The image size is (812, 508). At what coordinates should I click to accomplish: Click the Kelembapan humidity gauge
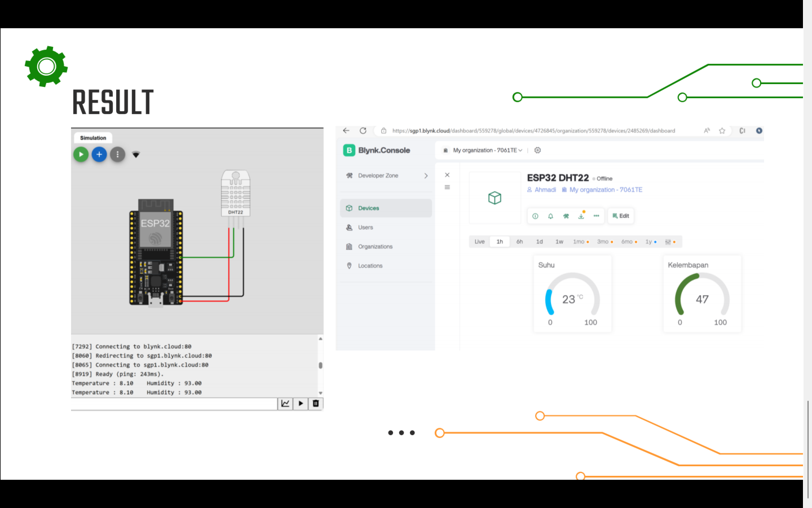coord(702,294)
